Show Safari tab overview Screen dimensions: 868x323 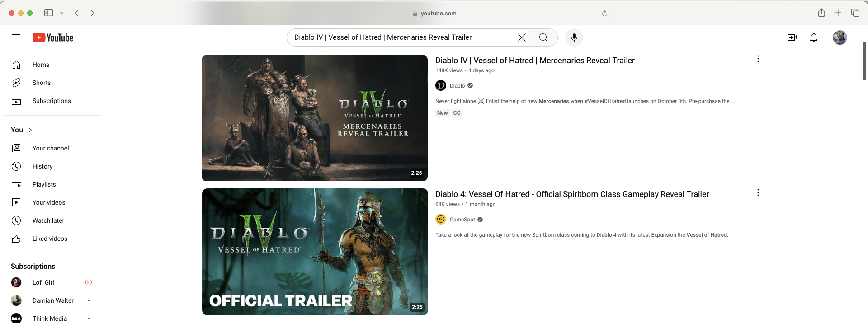point(855,13)
